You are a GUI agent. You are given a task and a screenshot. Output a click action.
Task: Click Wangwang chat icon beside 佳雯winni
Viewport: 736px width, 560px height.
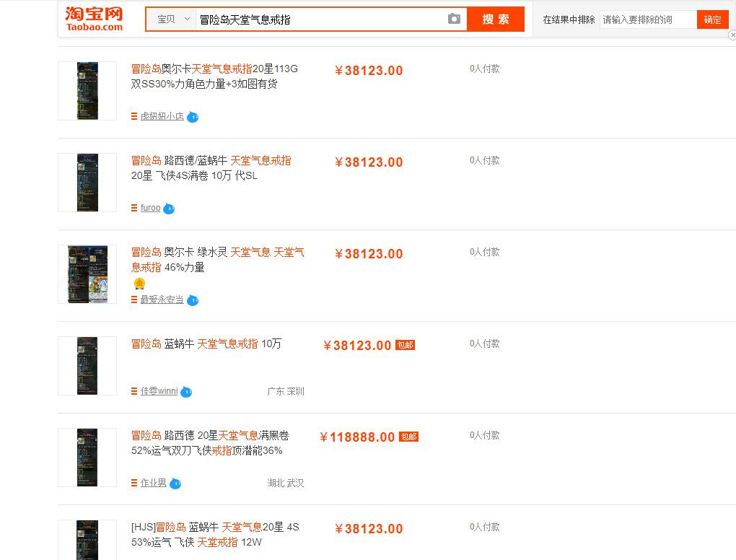(x=186, y=392)
